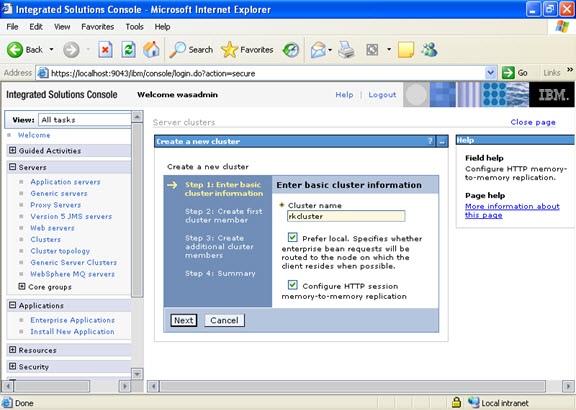
Task: Open the Favorites menu
Action: tap(98, 27)
